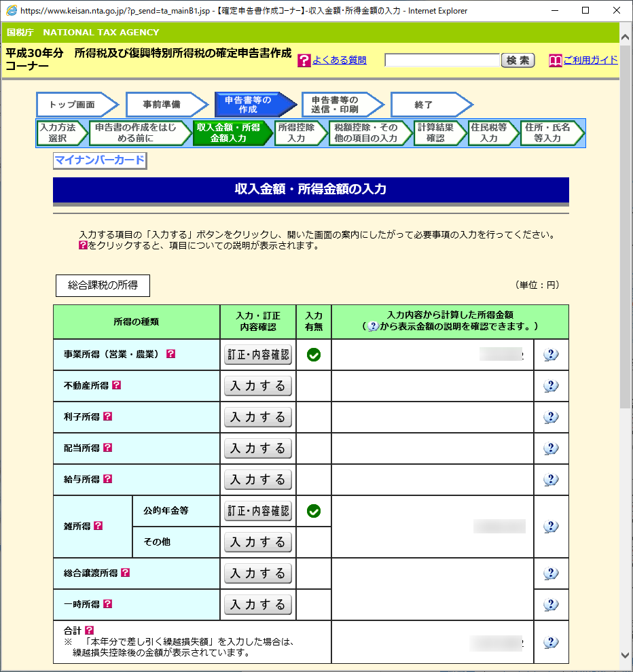Open amount explanation bubble for 利子所得 row

(551, 417)
